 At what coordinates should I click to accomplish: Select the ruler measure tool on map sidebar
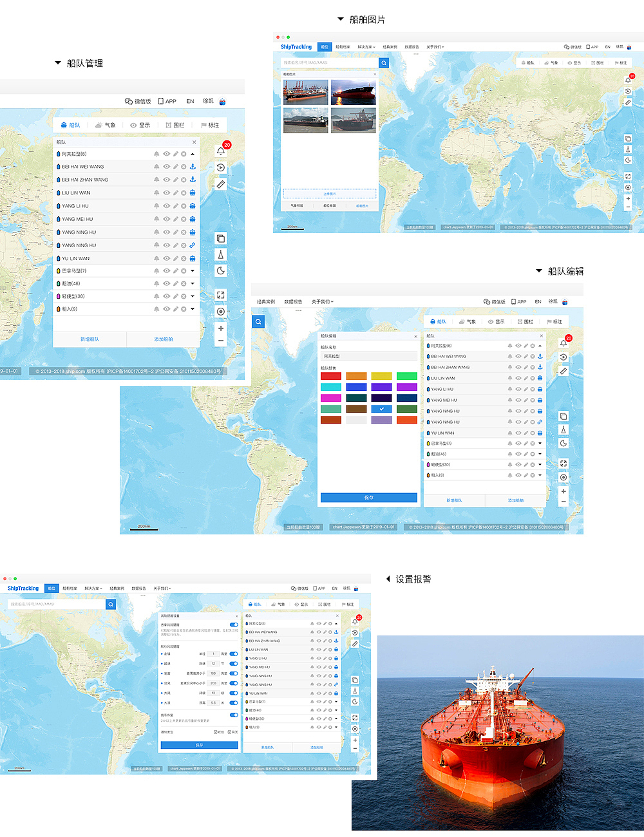pyautogui.click(x=220, y=183)
